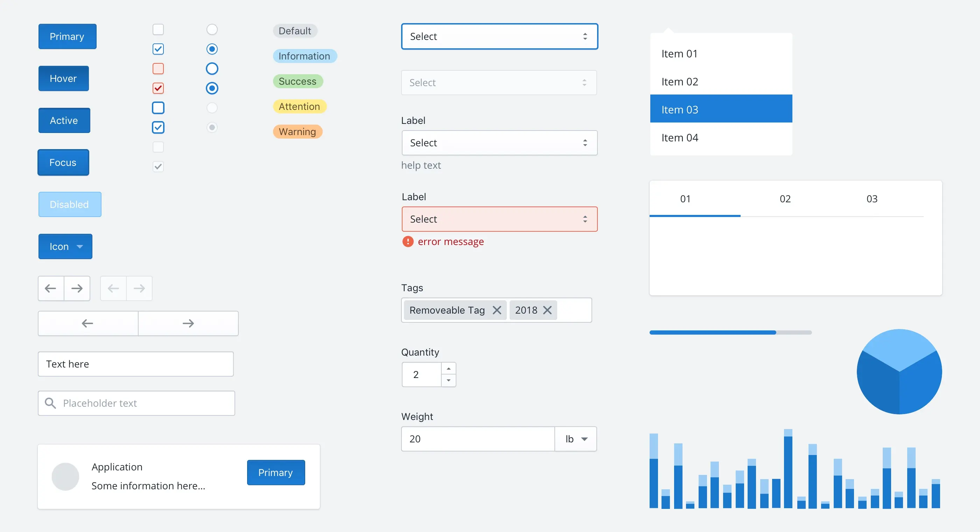
Task: Select Item 04 in the list
Action: (x=680, y=138)
